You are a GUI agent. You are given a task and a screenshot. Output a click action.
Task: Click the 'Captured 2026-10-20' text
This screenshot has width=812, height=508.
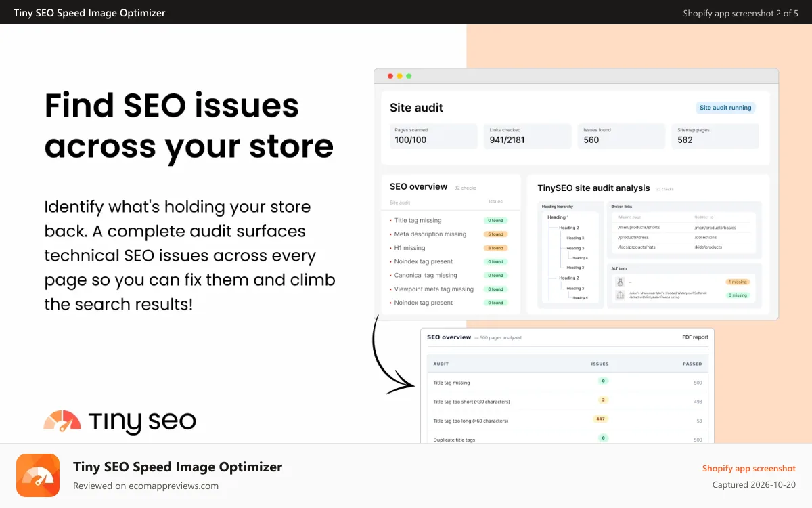point(754,484)
